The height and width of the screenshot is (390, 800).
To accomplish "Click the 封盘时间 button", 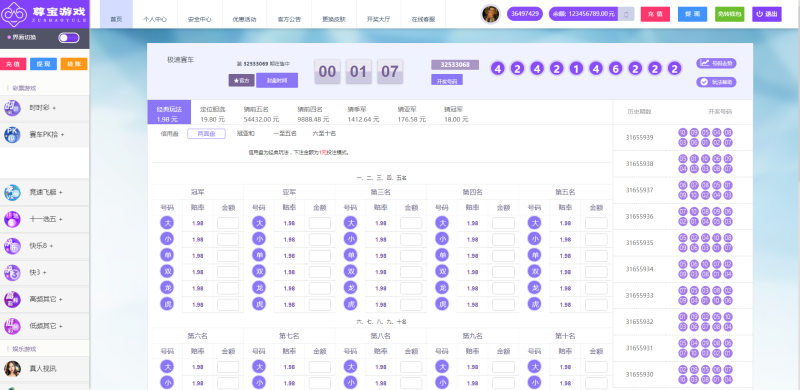I will pyautogui.click(x=277, y=80).
